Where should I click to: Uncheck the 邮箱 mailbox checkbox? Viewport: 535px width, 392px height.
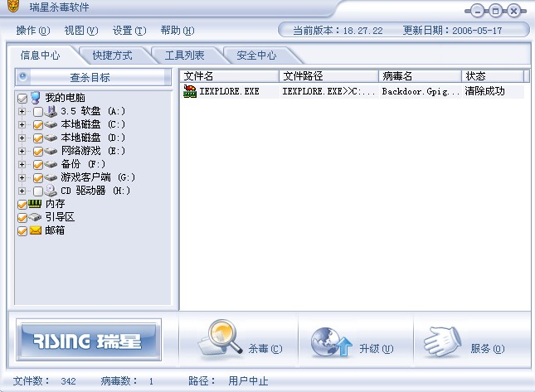point(22,231)
